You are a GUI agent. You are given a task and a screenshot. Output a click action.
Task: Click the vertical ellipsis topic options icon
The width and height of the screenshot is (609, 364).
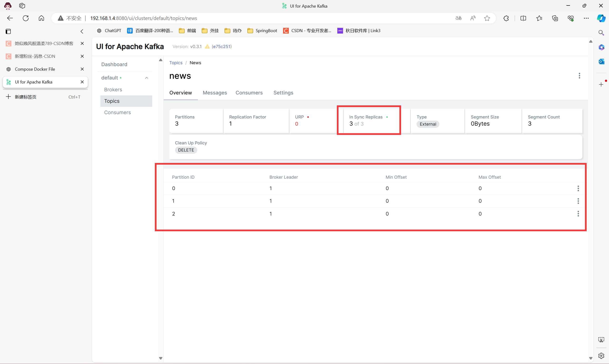pyautogui.click(x=580, y=76)
